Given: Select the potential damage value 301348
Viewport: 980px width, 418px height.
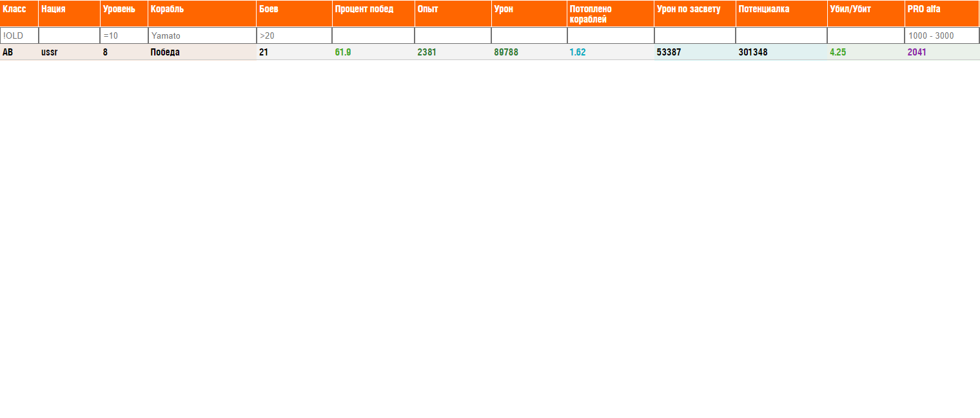Looking at the screenshot, I should click(753, 52).
